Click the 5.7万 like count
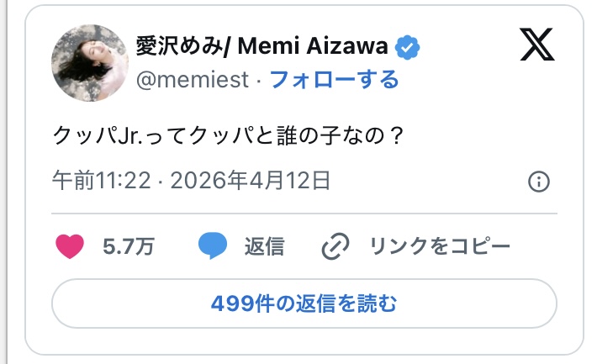The width and height of the screenshot is (597, 364). pyautogui.click(x=128, y=246)
